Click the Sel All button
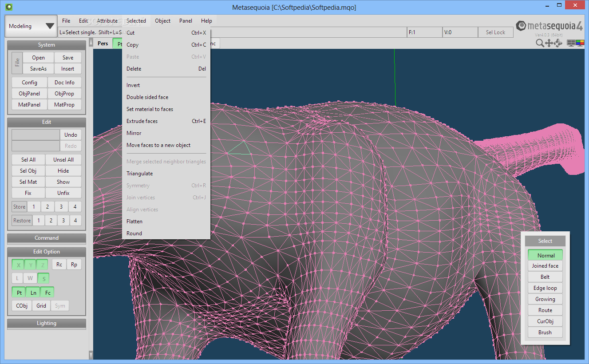 coord(28,160)
